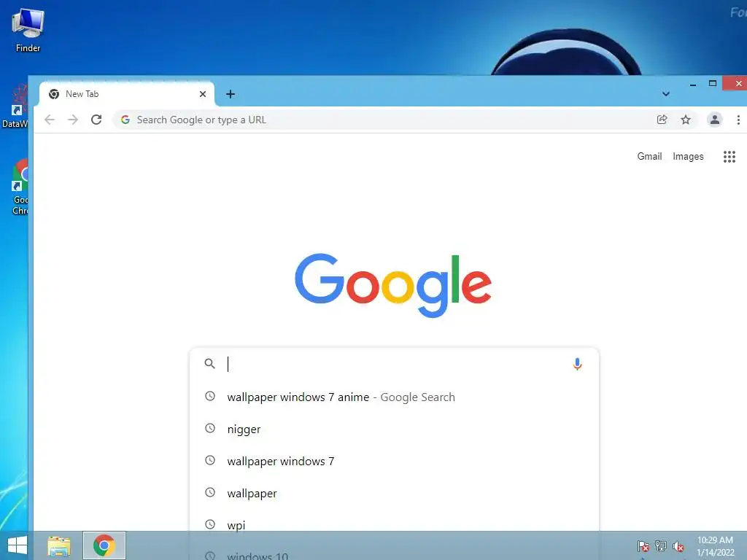747x560 pixels.
Task: Click the Chrome taskbar icon
Action: (104, 545)
